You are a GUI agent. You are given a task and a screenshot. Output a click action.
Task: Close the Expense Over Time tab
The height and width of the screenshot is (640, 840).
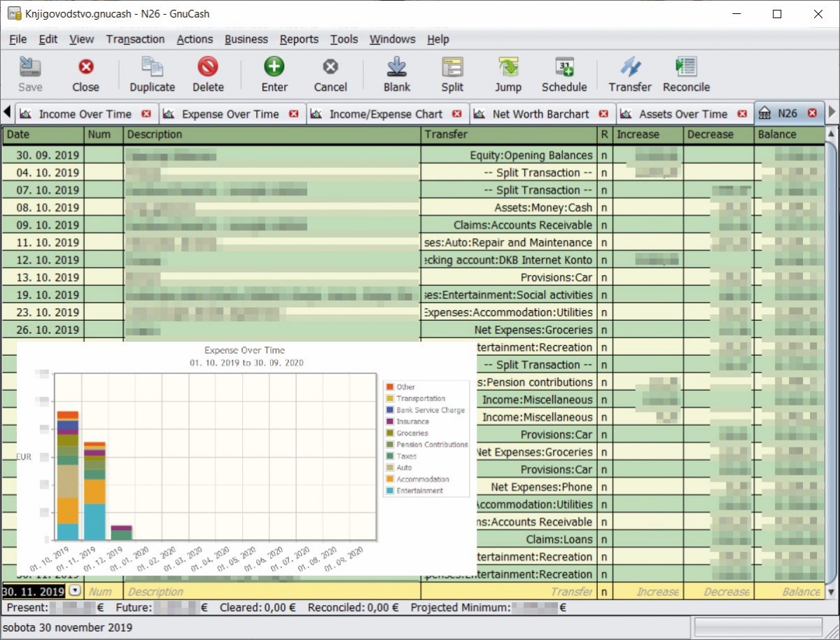[x=293, y=114]
